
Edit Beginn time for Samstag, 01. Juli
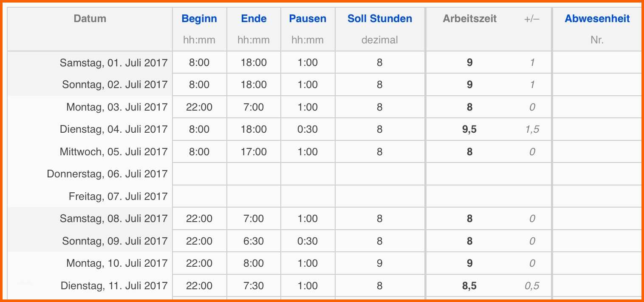(200, 63)
